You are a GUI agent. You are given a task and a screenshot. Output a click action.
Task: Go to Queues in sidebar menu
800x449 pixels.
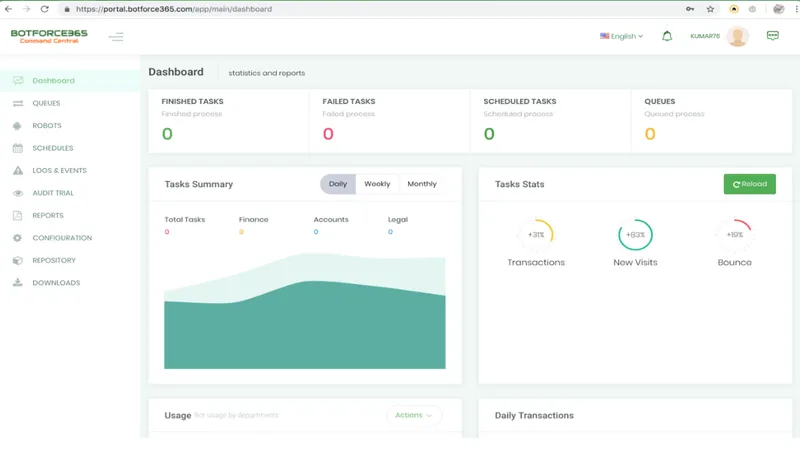[46, 103]
